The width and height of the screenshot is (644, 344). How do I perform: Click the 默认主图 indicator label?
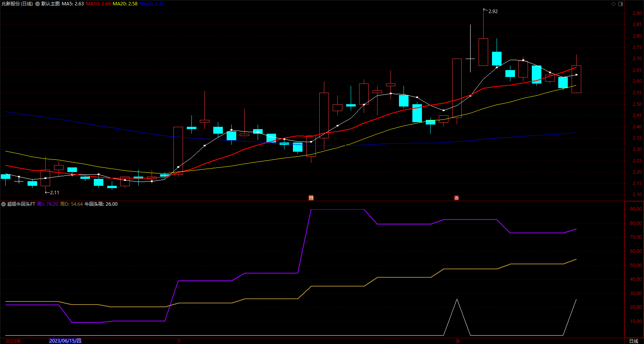pos(51,4)
